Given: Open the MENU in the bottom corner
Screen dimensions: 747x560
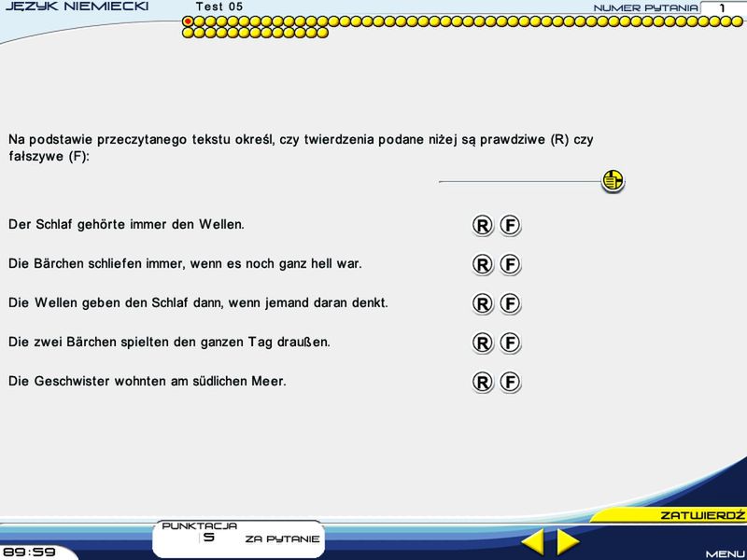Looking at the screenshot, I should 726,554.
